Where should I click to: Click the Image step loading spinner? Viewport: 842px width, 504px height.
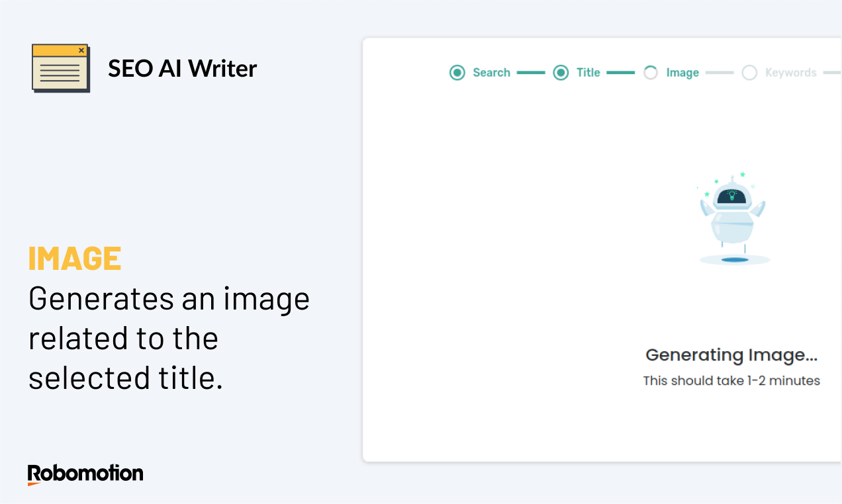coord(651,73)
